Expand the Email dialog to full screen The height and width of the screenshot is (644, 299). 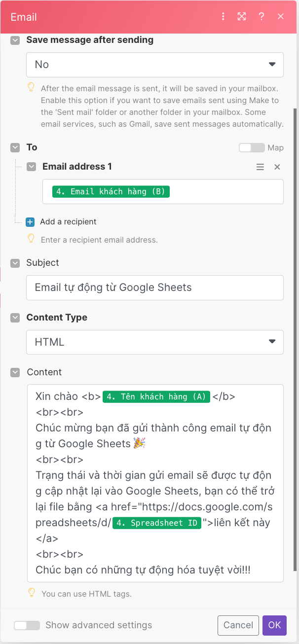(242, 16)
